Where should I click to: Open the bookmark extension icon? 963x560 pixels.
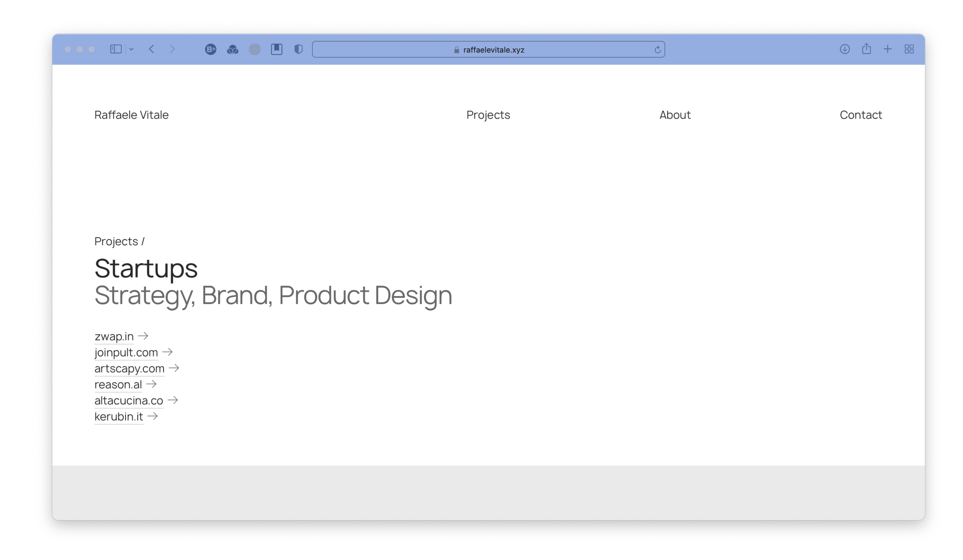tap(276, 49)
